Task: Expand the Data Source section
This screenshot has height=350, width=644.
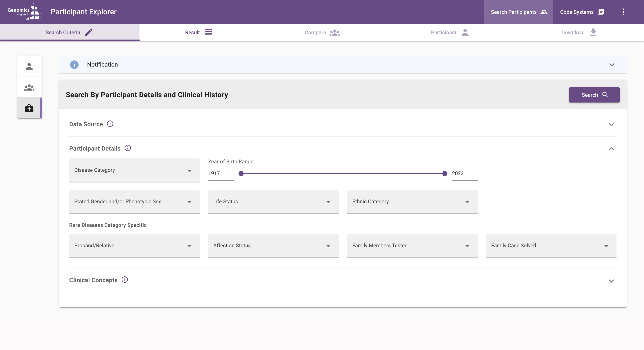Action: click(611, 125)
